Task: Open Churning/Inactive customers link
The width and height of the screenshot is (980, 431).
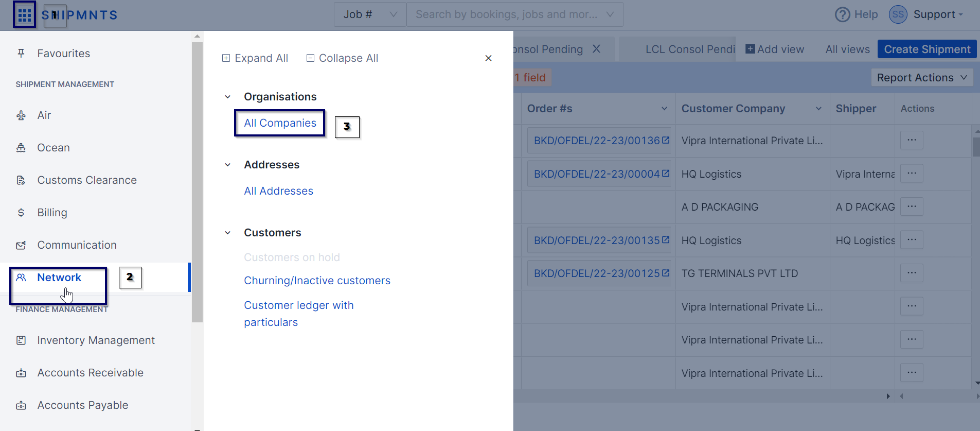Action: [x=317, y=281]
